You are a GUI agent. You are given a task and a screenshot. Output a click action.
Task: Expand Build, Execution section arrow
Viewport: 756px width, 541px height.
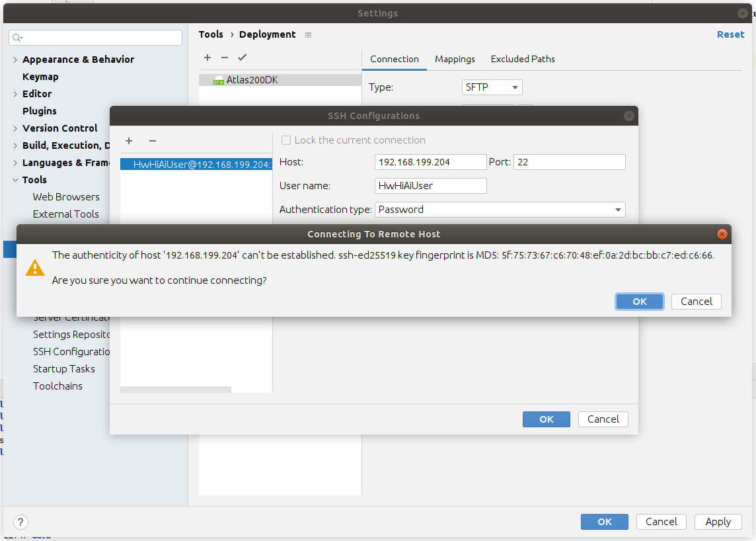coord(15,146)
